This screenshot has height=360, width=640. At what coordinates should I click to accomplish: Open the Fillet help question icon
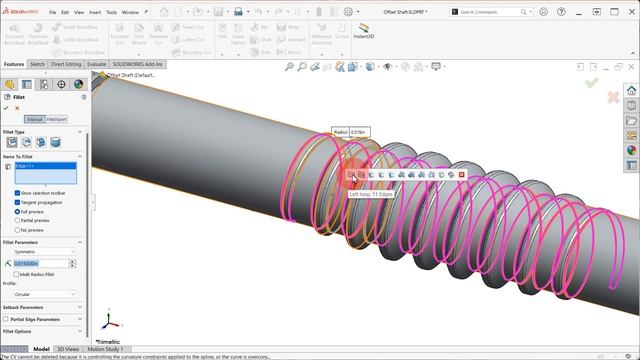coord(84,97)
